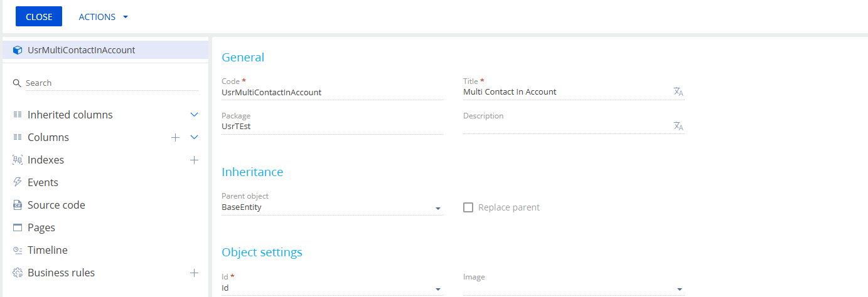Image resolution: width=868 pixels, height=297 pixels.
Task: Expand the Inherited columns section
Action: pyautogui.click(x=195, y=115)
